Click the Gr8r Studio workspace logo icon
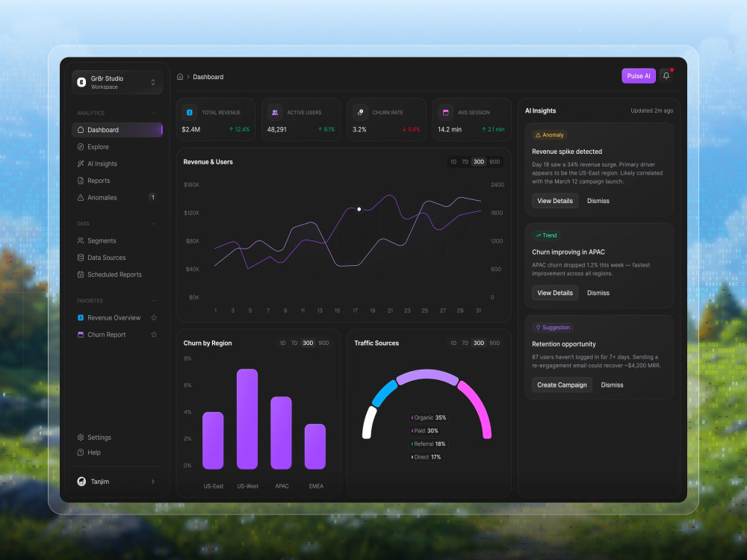This screenshot has height=560, width=747. point(81,82)
